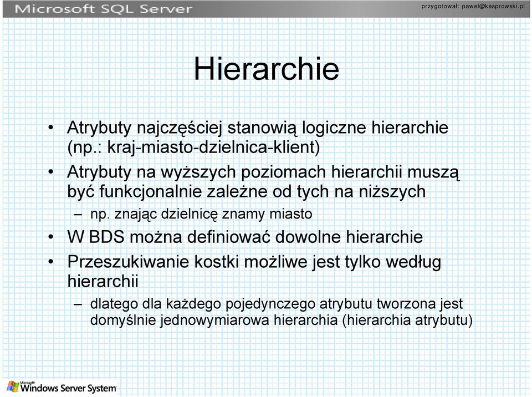Click the lone word 'hierarchii' under Przeszukiwanie
Image resolution: width=532 pixels, height=397 pixels.
pos(103,281)
